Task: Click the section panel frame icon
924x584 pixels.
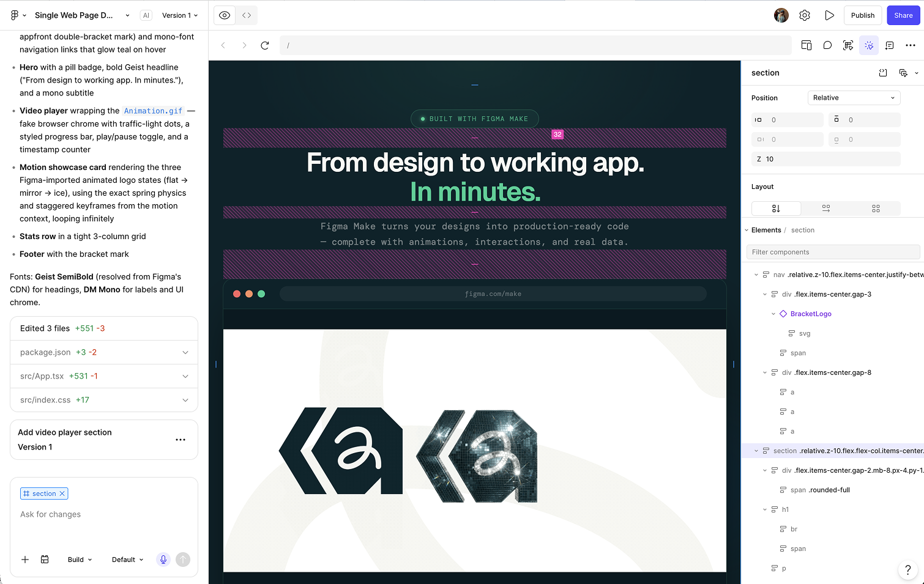Action: click(x=883, y=73)
